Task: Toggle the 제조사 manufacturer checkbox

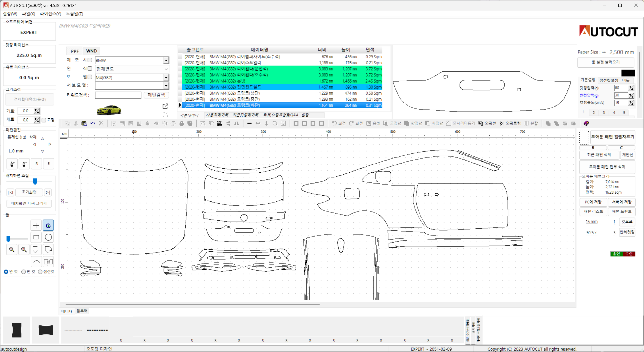Action: tap(90, 60)
